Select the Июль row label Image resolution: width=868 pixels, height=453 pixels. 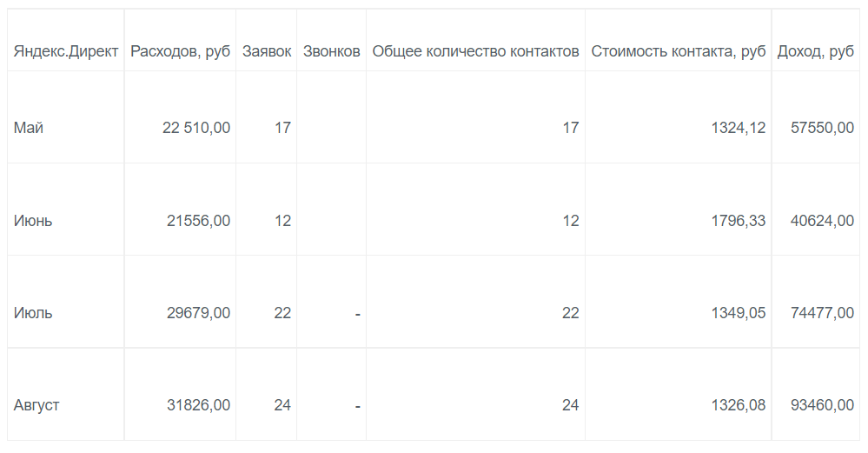point(33,313)
